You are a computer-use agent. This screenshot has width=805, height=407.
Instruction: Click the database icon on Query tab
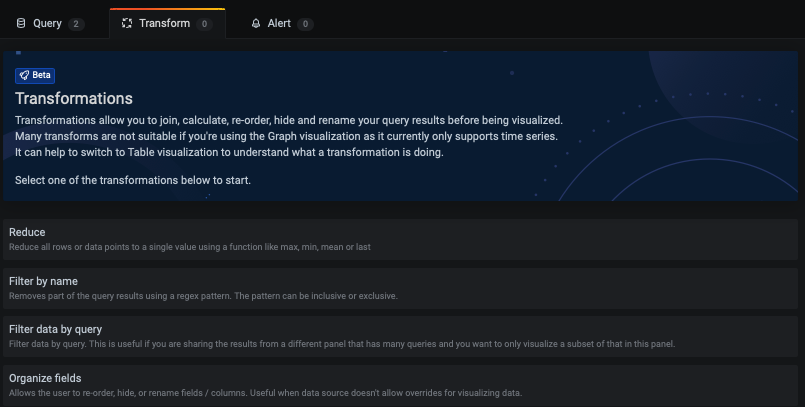tap(21, 23)
